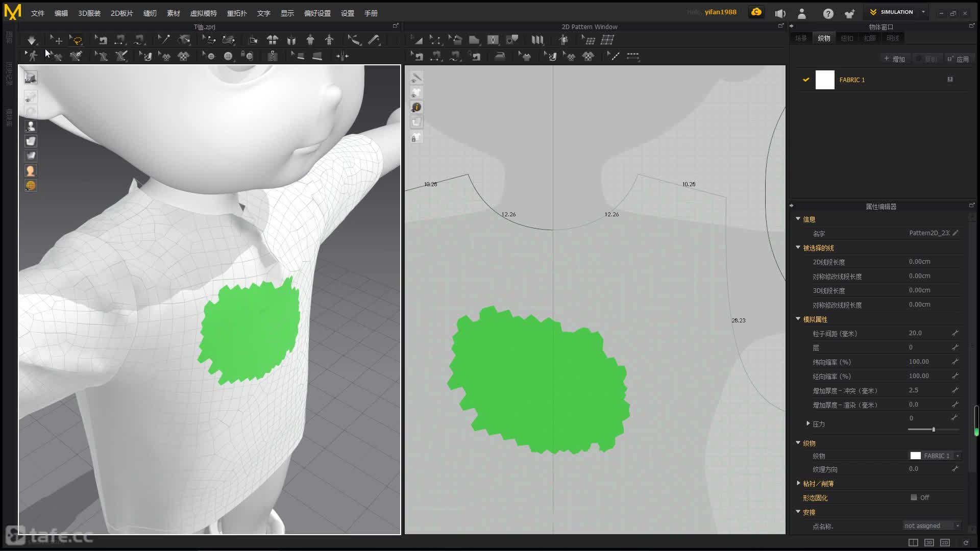Open the 虚拟模特 menu
The height and width of the screenshot is (551, 980).
coord(204,13)
